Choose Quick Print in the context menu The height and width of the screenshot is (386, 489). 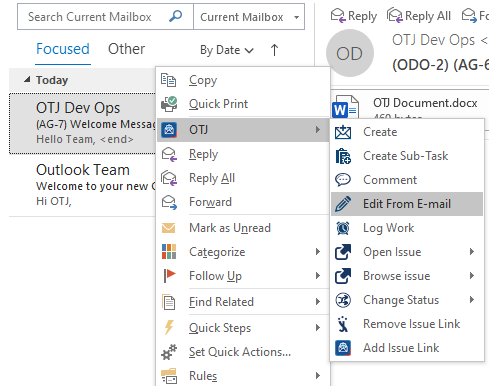[x=243, y=104]
